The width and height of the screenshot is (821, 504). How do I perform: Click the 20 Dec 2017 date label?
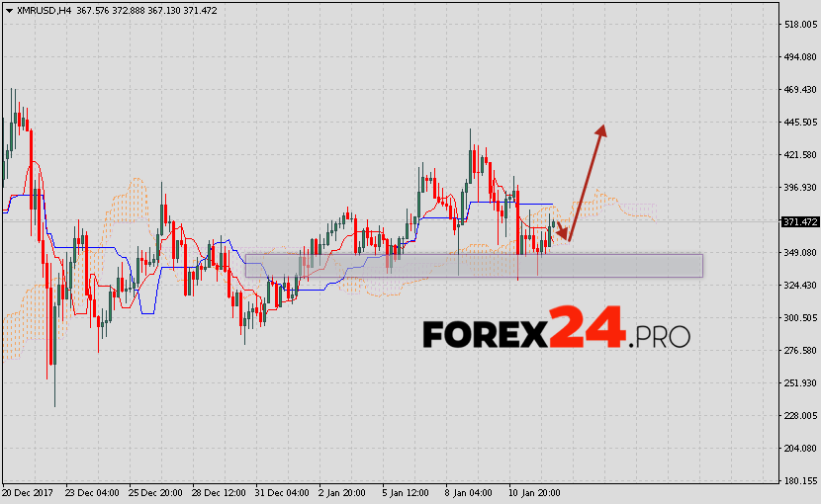click(29, 492)
